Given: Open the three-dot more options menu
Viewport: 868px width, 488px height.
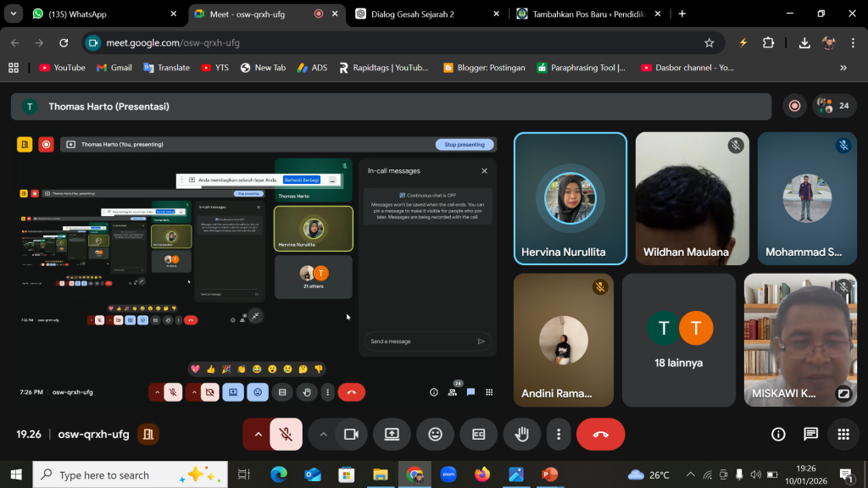Looking at the screenshot, I should click(558, 435).
